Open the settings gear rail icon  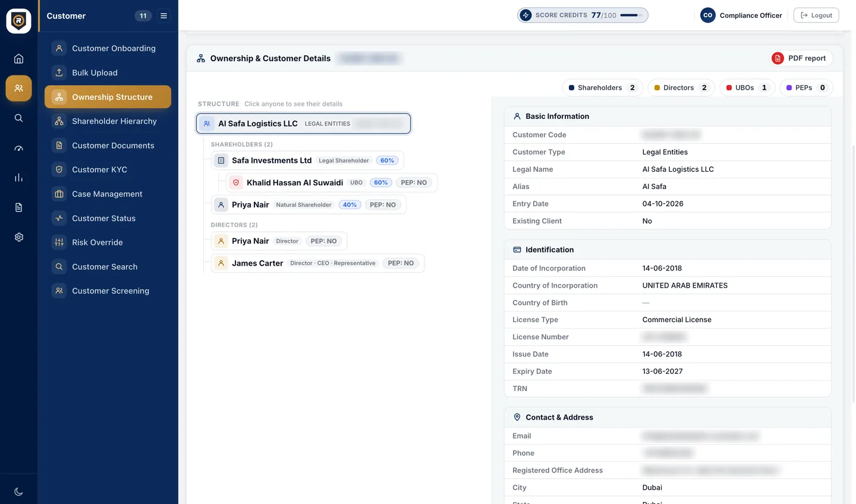pyautogui.click(x=18, y=237)
